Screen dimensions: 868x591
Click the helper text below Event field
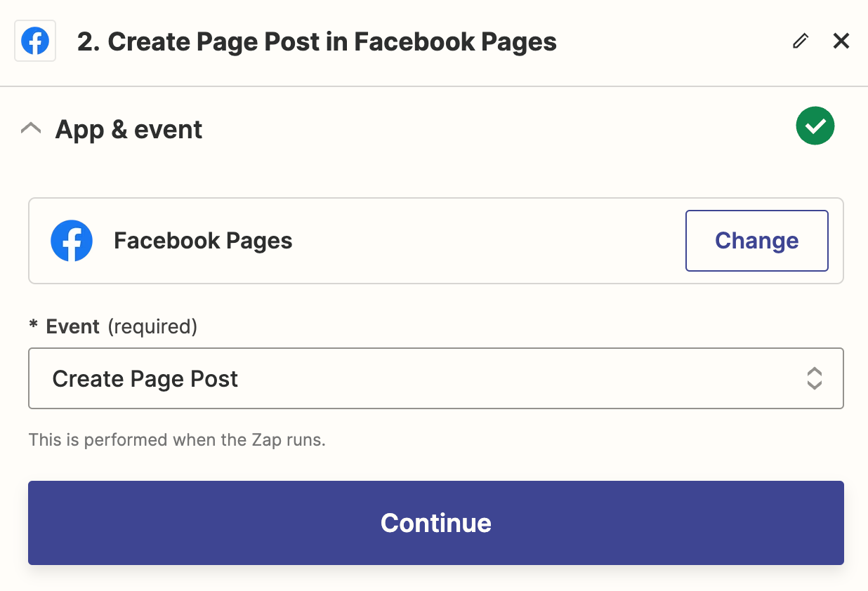point(177,440)
